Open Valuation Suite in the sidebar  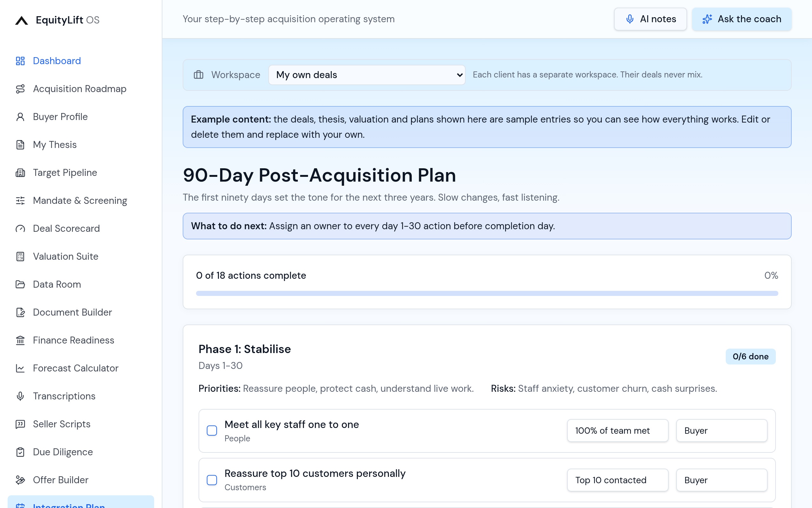81,256
